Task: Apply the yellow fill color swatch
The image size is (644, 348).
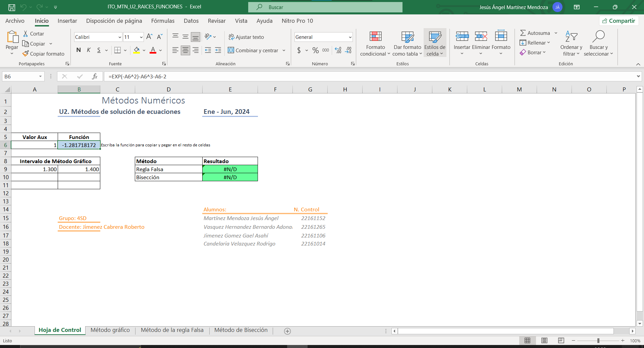Action: coord(137,50)
